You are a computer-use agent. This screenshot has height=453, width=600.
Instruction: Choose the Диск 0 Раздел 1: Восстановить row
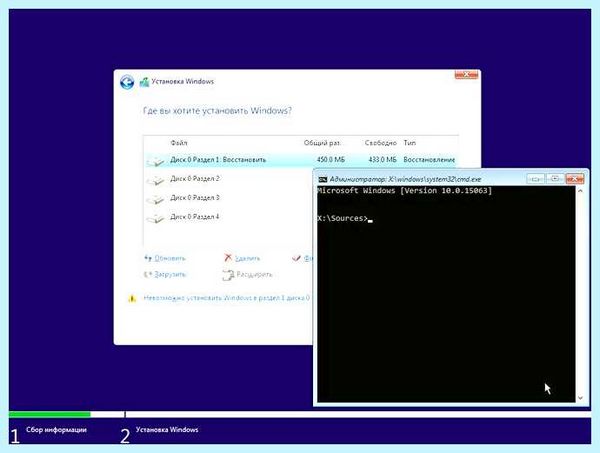[x=300, y=160]
